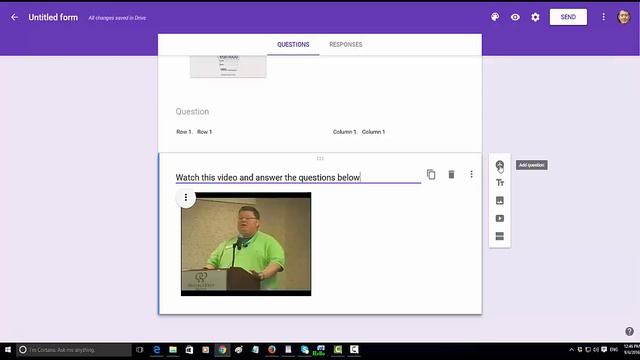Add title and description (Tt) icon
Viewport: 640px width, 360px height.
click(500, 183)
